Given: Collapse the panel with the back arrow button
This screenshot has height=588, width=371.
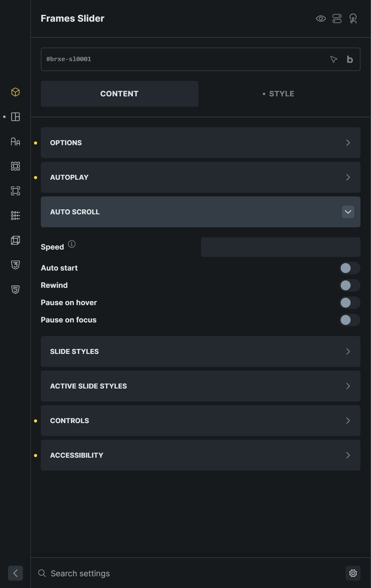Looking at the screenshot, I should 15,573.
